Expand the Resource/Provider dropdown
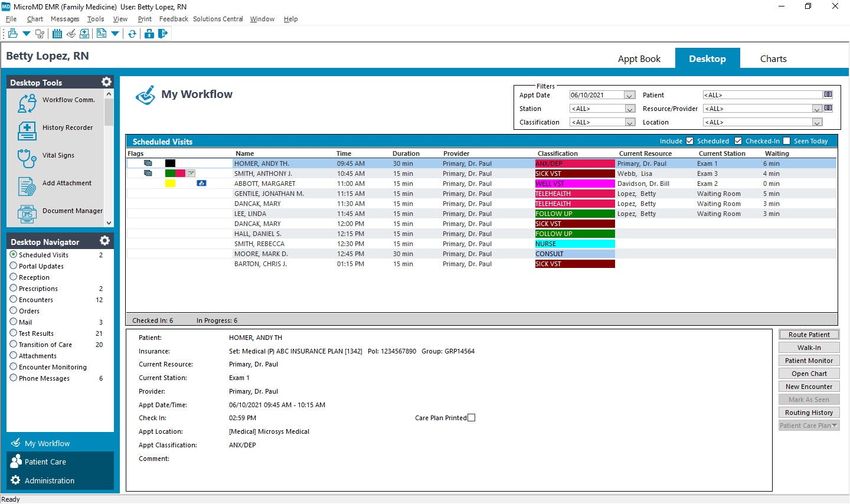The width and height of the screenshot is (850, 504). click(x=817, y=109)
